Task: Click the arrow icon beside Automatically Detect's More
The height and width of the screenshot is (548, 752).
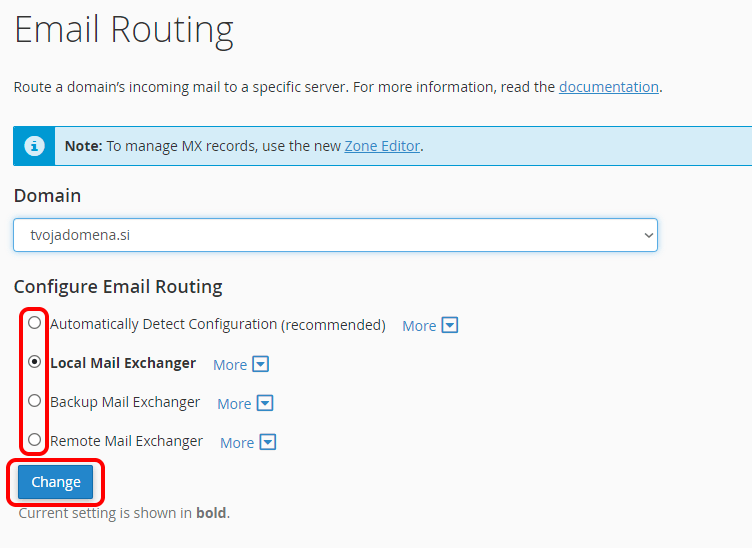Action: point(450,325)
